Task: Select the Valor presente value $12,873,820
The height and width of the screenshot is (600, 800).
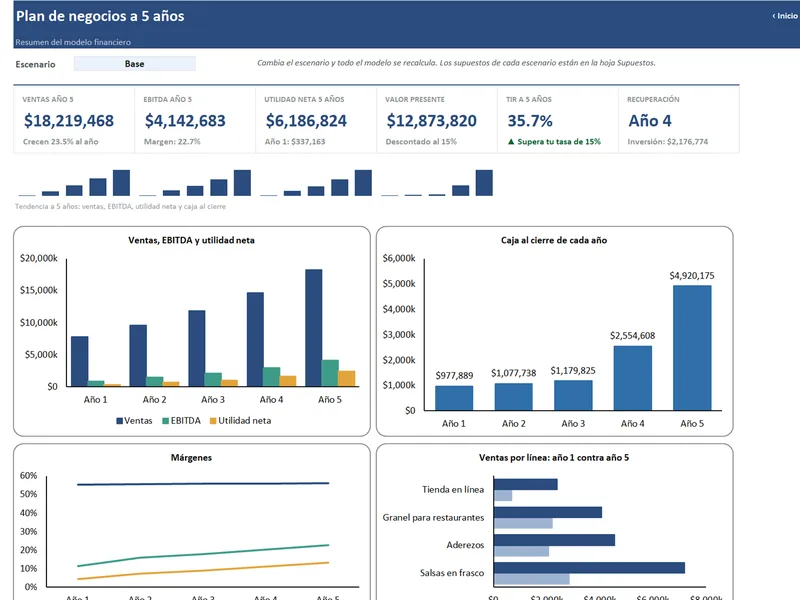Action: pos(432,120)
